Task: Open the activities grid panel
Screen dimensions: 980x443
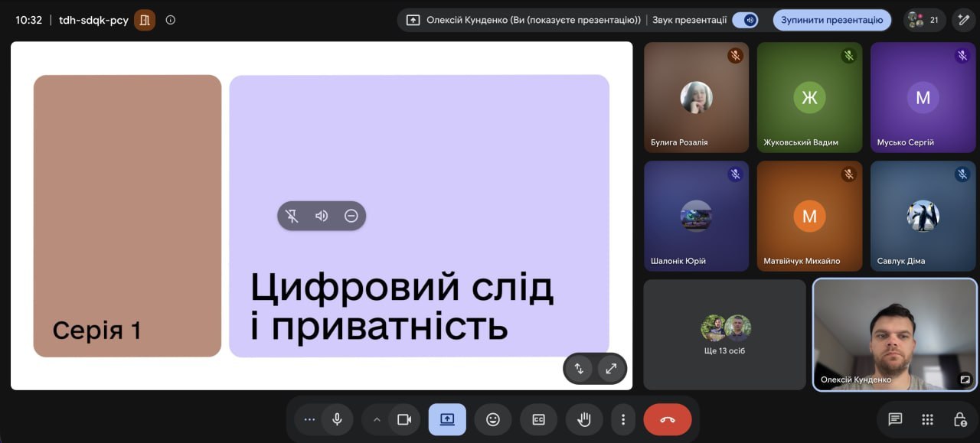Action: (927, 419)
